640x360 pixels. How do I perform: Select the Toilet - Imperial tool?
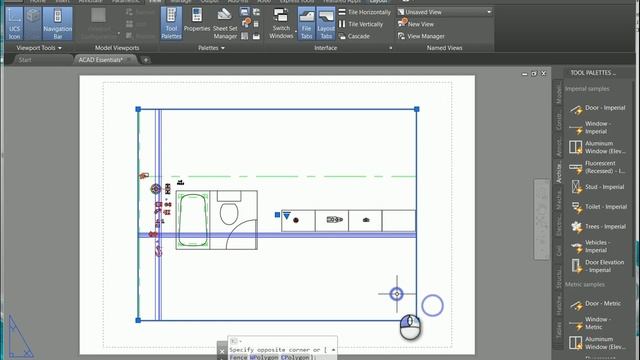tap(598, 207)
